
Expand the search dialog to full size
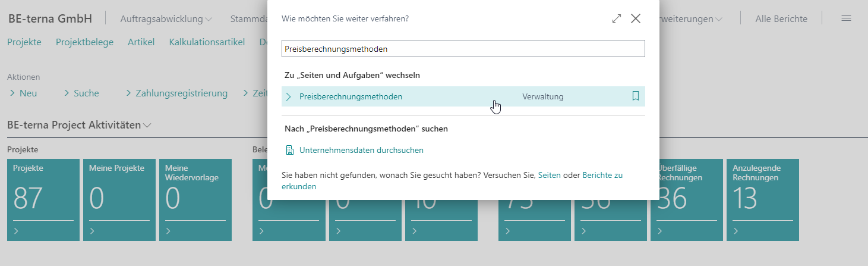[616, 19]
